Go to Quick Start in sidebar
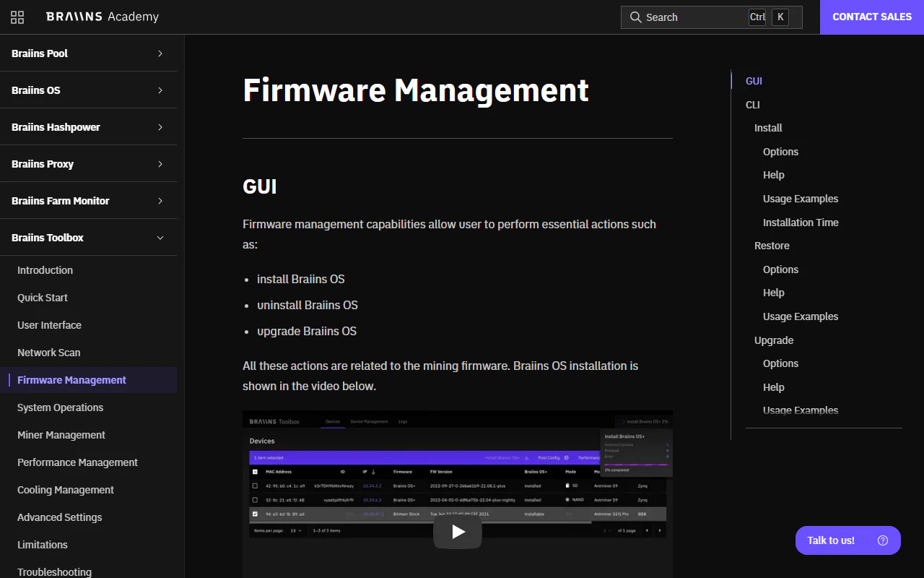This screenshot has height=578, width=924. point(43,298)
